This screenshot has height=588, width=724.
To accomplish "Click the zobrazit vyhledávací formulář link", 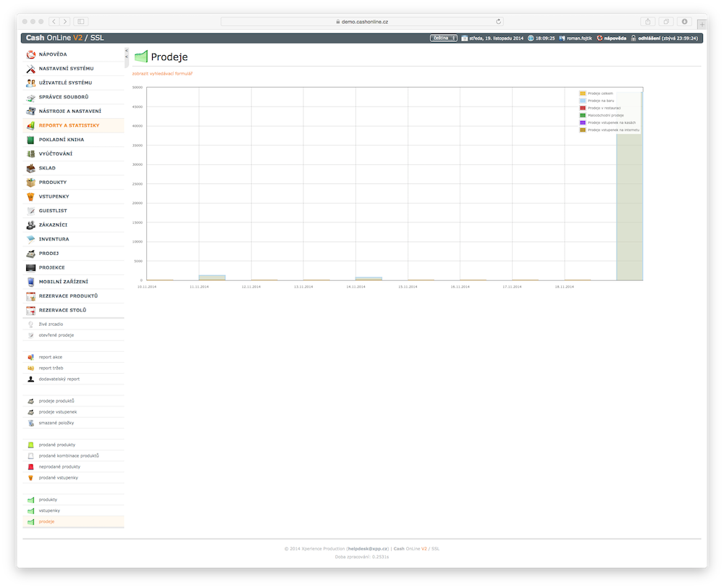I will 162,73.
